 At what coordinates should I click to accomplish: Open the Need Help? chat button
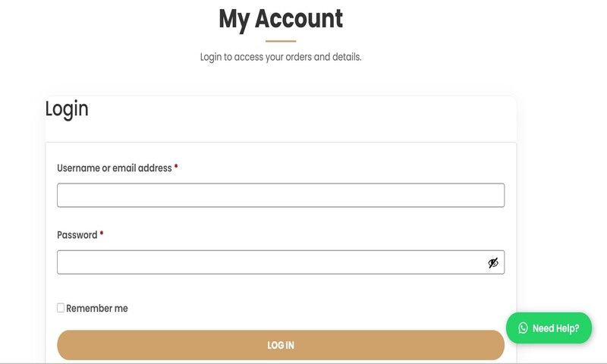549,328
